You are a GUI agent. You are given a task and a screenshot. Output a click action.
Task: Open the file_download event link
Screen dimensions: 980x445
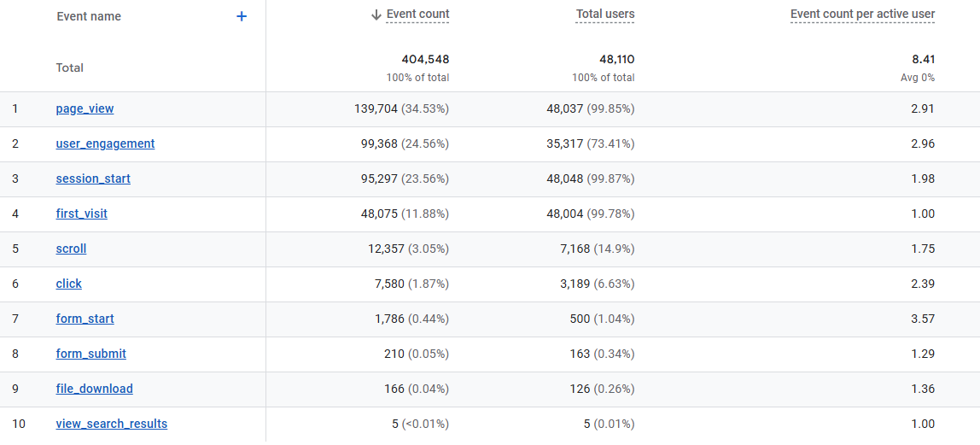pyautogui.click(x=94, y=389)
